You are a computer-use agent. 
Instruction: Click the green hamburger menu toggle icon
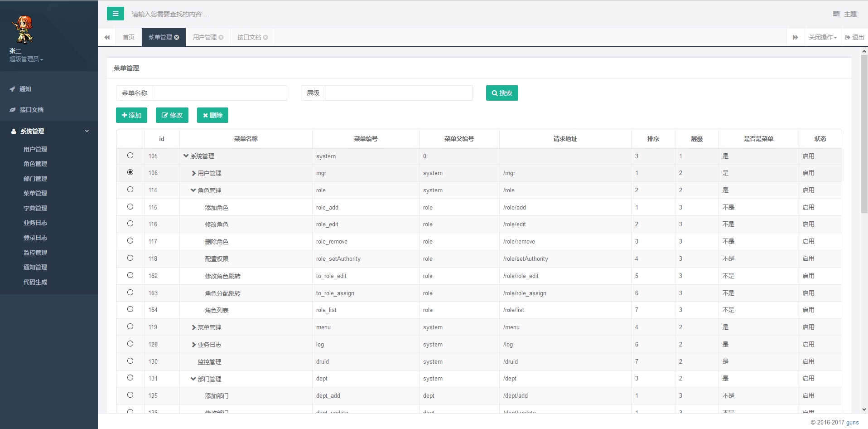[116, 14]
